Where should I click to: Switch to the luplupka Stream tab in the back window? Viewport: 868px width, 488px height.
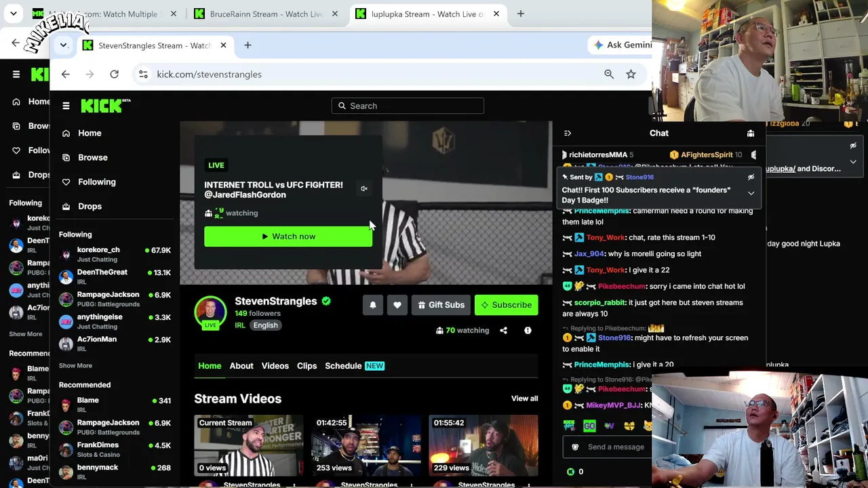(427, 14)
